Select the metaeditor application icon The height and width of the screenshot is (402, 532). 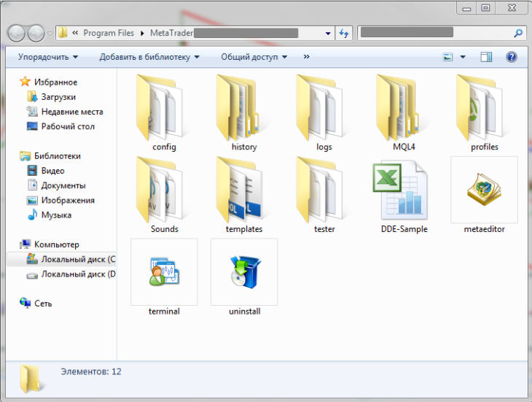(484, 195)
